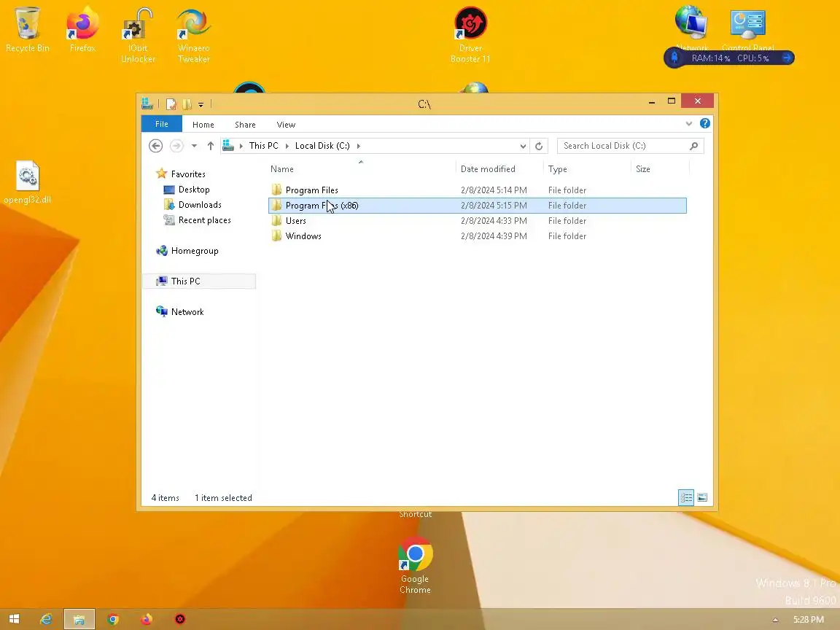Screen dimensions: 840x630
Task: Launch Firefox from desktop shortcut
Action: tap(82, 29)
